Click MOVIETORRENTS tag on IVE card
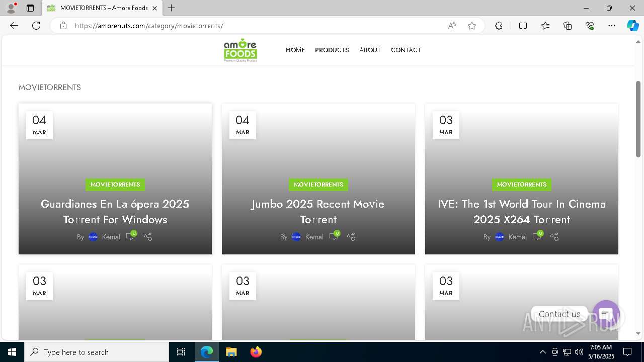The height and width of the screenshot is (362, 644). [x=522, y=185]
